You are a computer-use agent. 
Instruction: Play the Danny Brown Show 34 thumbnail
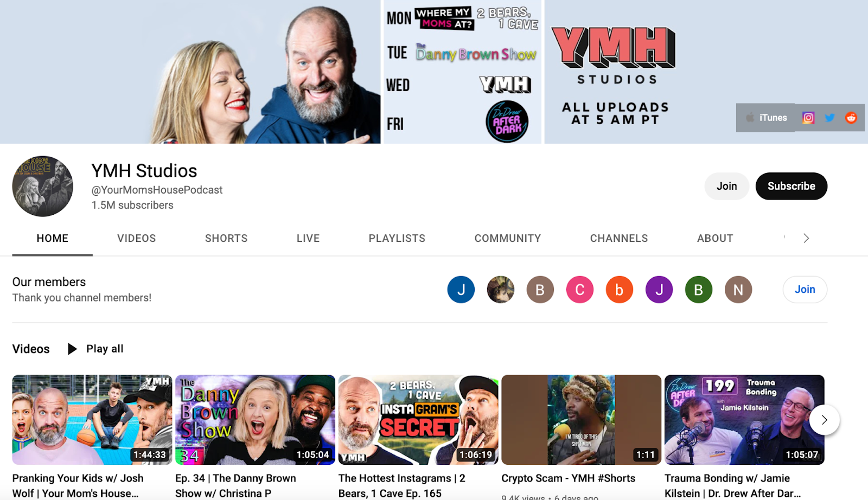pyautogui.click(x=256, y=420)
